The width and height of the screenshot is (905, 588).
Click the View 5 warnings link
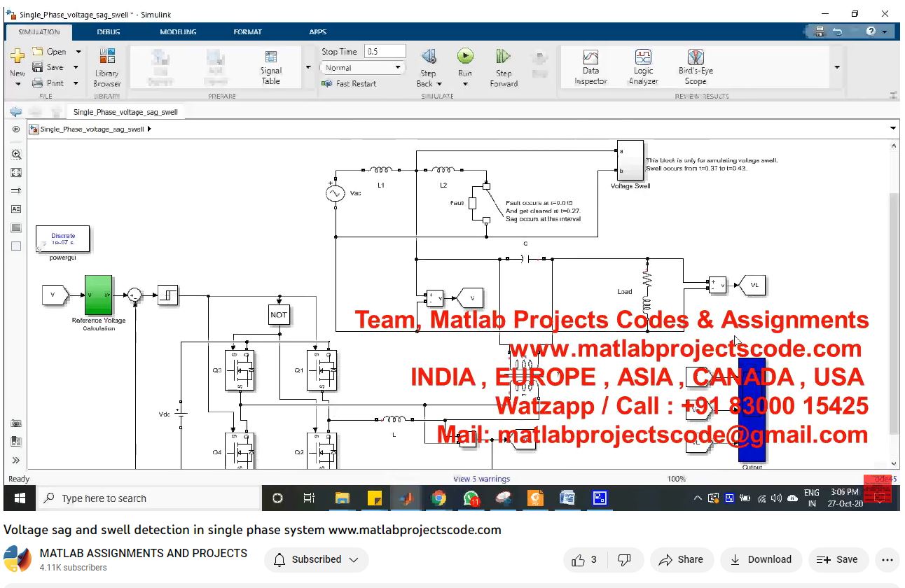(x=482, y=479)
